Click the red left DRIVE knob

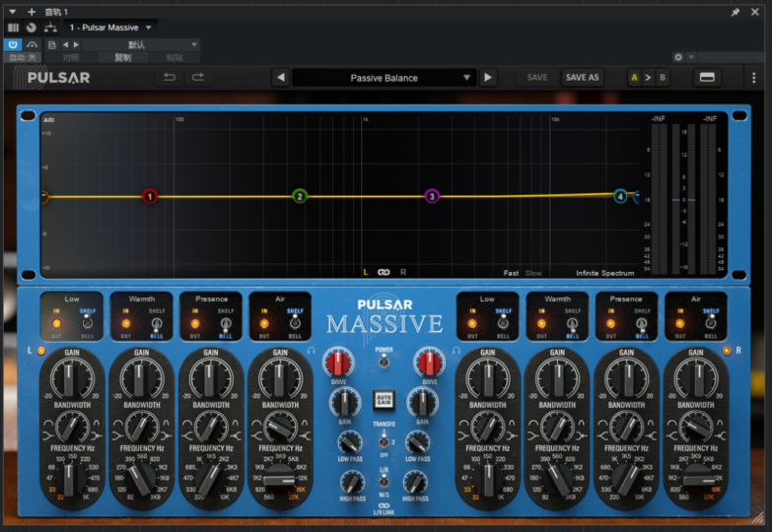click(338, 364)
